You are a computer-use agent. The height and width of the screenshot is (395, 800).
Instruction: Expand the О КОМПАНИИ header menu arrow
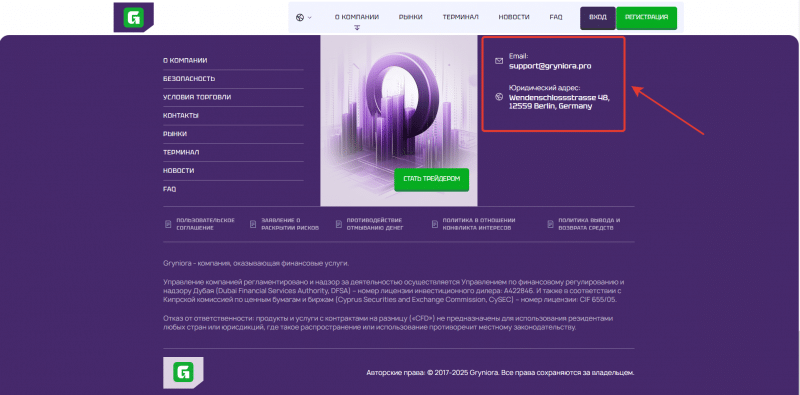(357, 28)
